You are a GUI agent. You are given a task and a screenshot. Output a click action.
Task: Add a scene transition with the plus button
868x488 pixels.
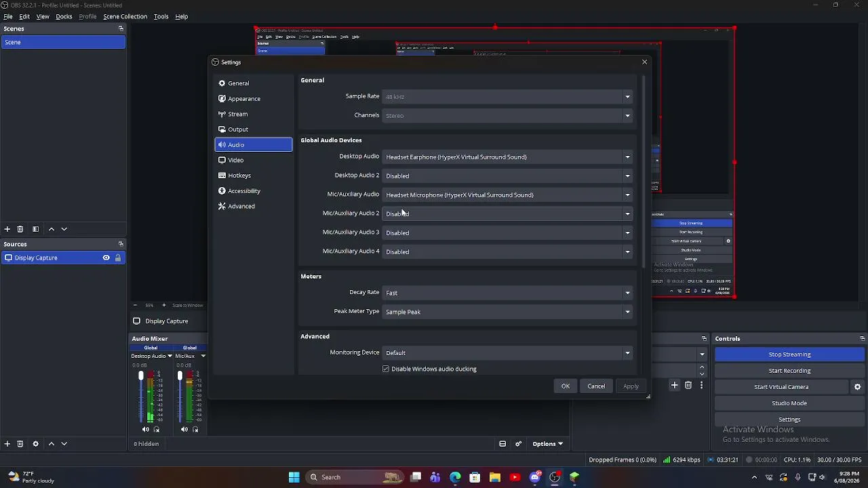(674, 386)
